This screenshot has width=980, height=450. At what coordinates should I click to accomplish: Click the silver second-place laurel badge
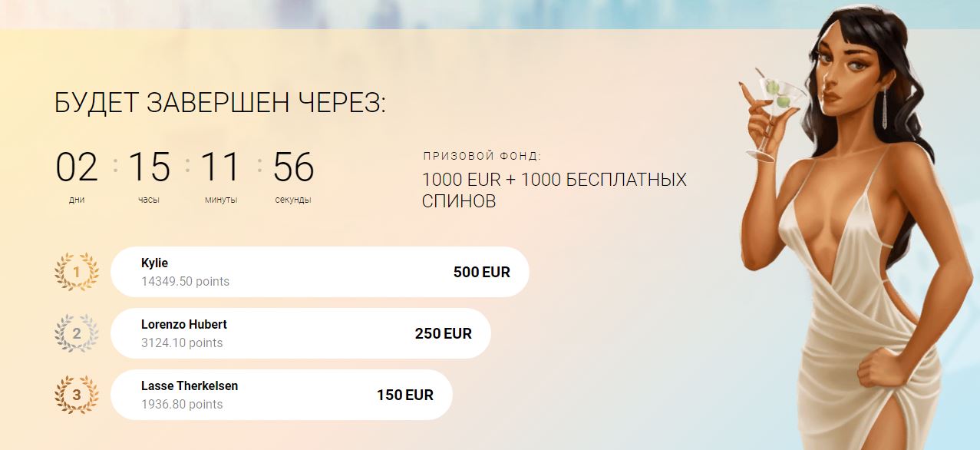point(77,333)
